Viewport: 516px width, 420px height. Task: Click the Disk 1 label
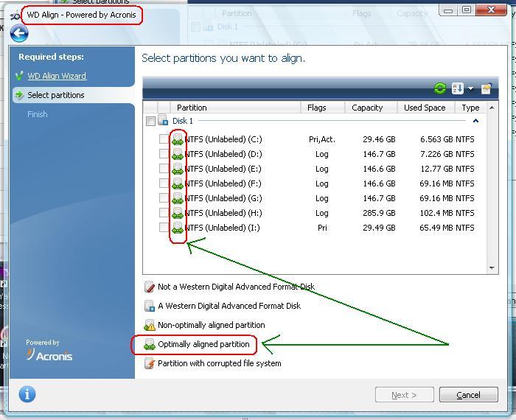click(183, 121)
